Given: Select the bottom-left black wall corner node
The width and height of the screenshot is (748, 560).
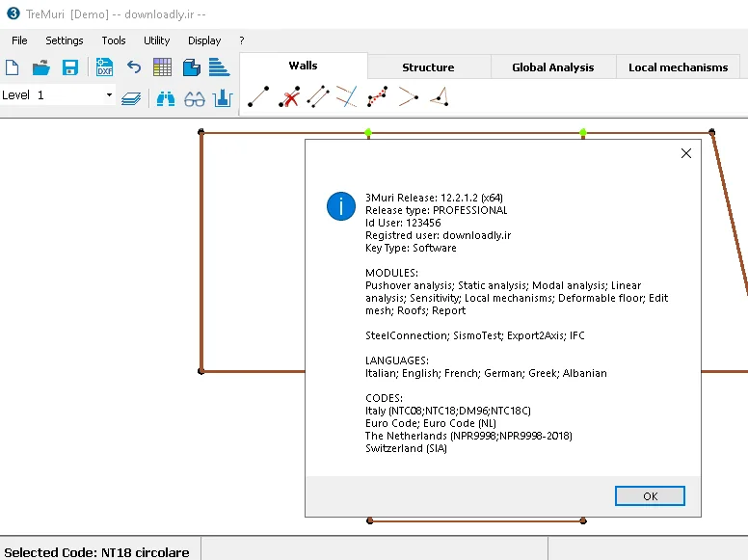Looking at the screenshot, I should tap(201, 371).
